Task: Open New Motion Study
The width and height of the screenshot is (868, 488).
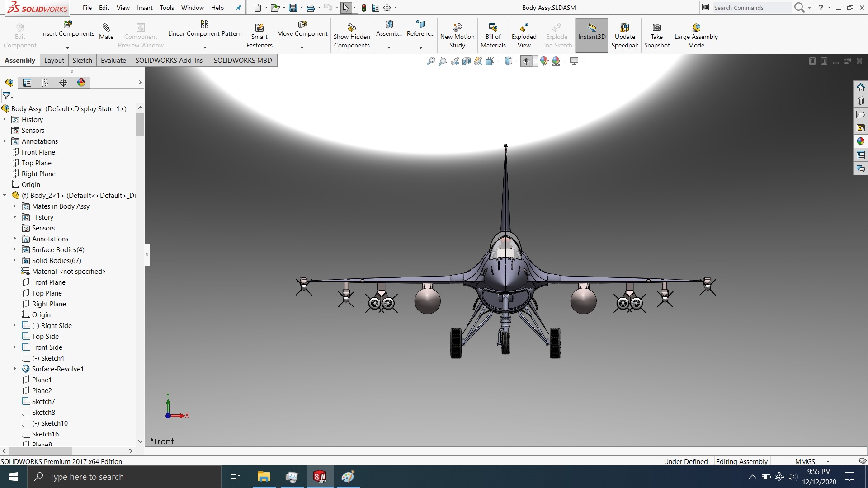Action: [457, 36]
